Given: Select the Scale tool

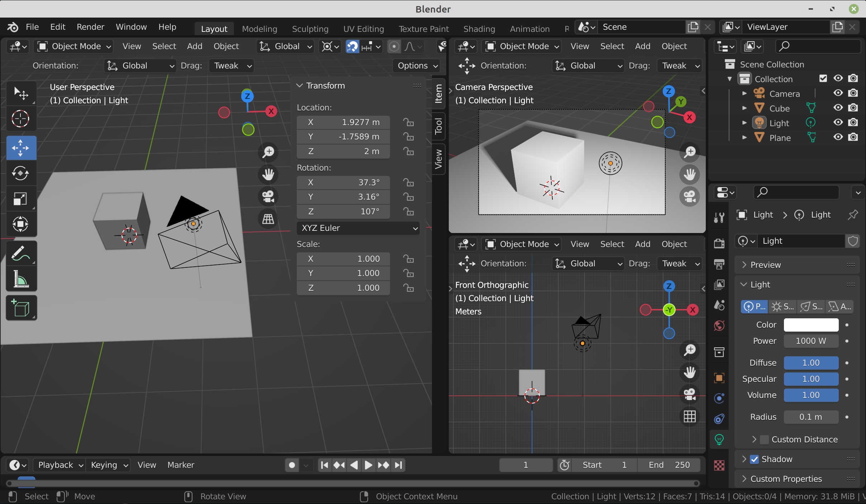Looking at the screenshot, I should click(21, 199).
